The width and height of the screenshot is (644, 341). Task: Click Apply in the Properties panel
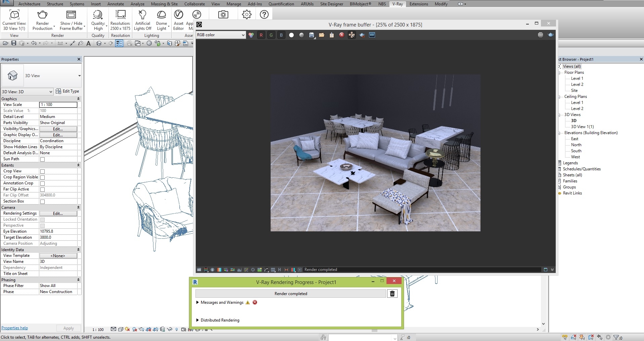click(68, 328)
